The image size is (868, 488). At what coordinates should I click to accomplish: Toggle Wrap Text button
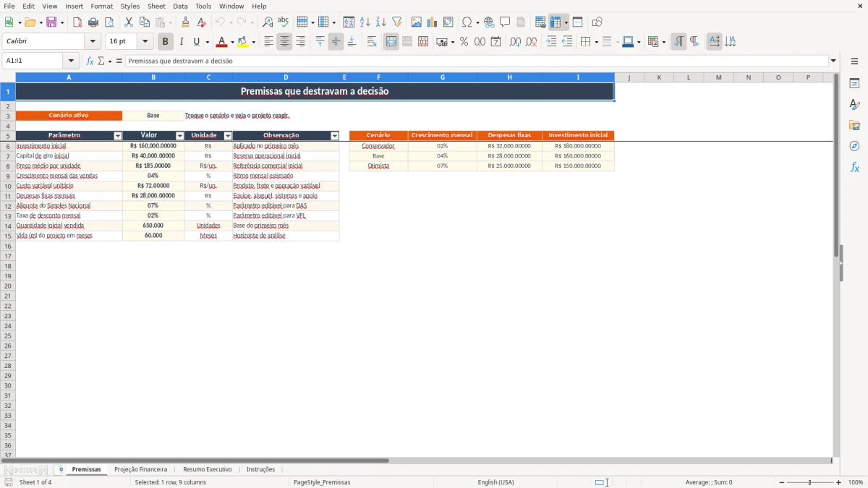372,42
